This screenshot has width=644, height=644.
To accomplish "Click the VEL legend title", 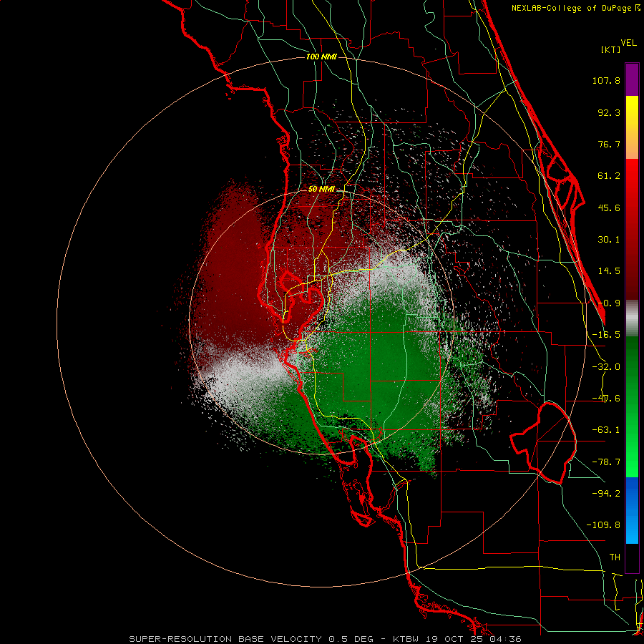I will pos(628,43).
